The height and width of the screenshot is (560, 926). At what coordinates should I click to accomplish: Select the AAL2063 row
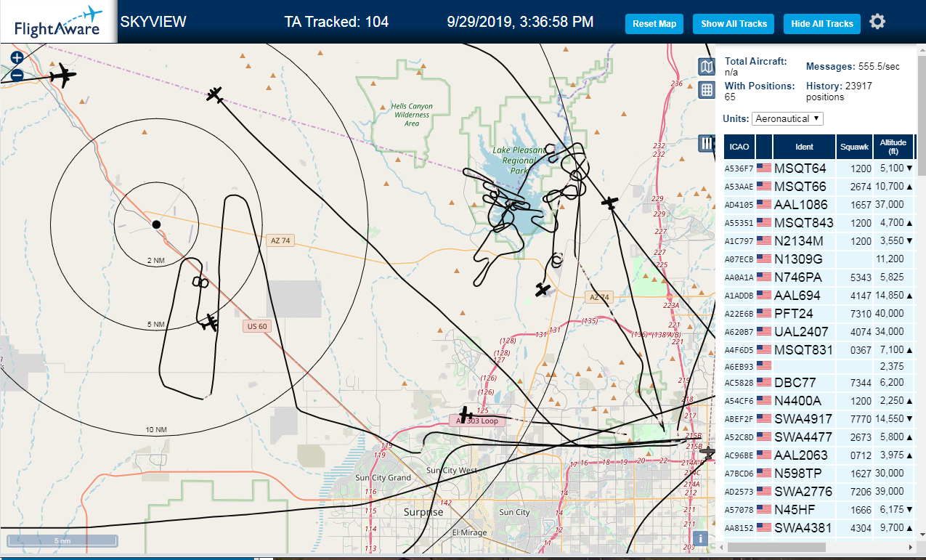(819, 455)
